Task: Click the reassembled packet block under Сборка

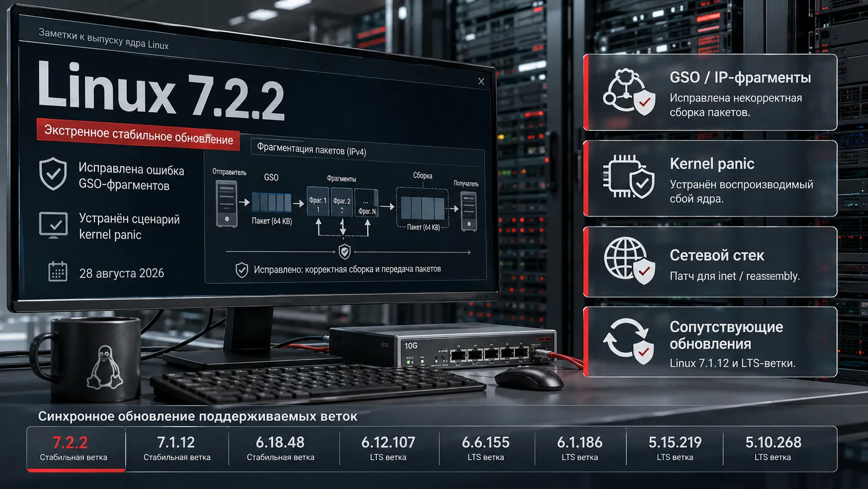Action: coord(423,208)
